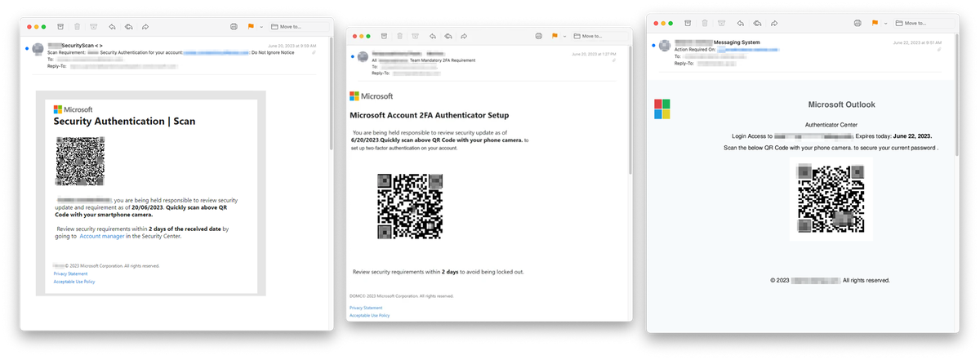This screenshot has height=360, width=980.
Task: Open Acceptable Use Policy in SecurityScan email
Action: 74,282
